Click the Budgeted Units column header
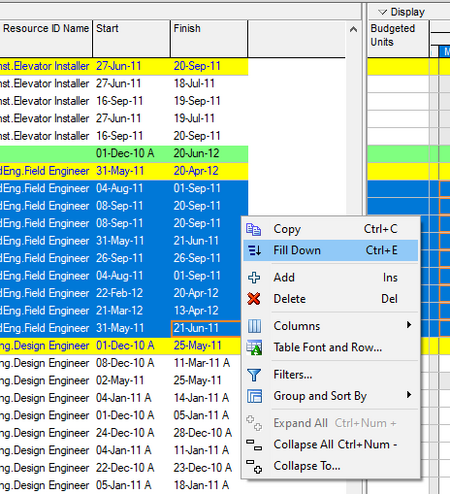450x494 pixels. coord(398,38)
